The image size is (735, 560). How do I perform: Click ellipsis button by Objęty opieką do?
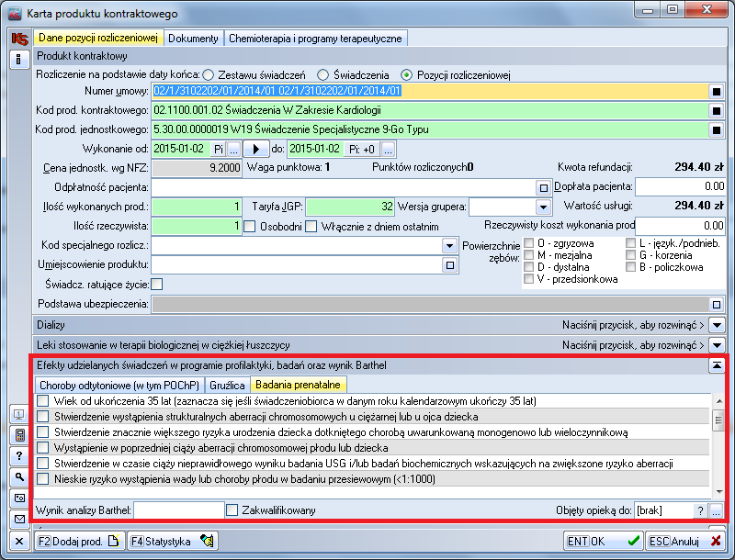(x=716, y=510)
